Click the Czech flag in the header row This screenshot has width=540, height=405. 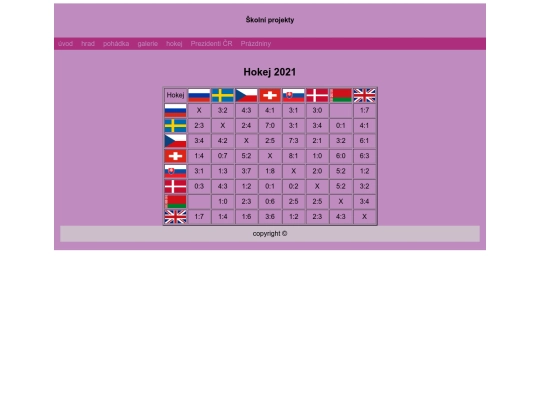coord(246,95)
